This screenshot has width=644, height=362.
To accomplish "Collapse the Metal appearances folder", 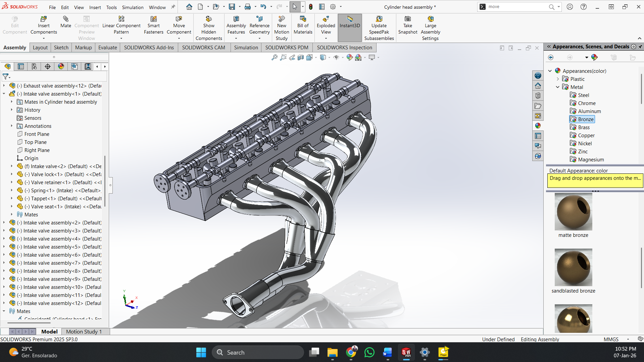I will pos(558,87).
